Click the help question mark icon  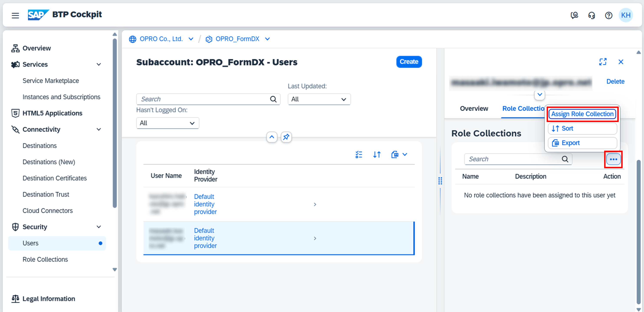coord(608,15)
